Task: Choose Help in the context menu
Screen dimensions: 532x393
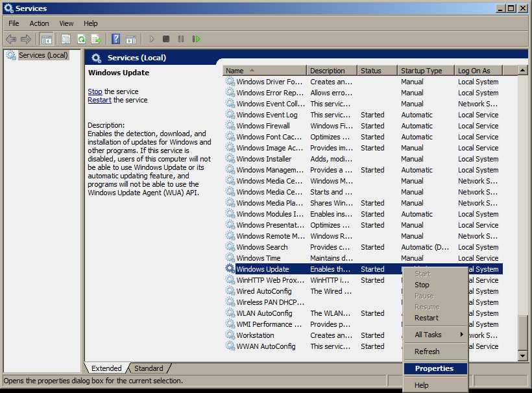Action: pos(435,385)
